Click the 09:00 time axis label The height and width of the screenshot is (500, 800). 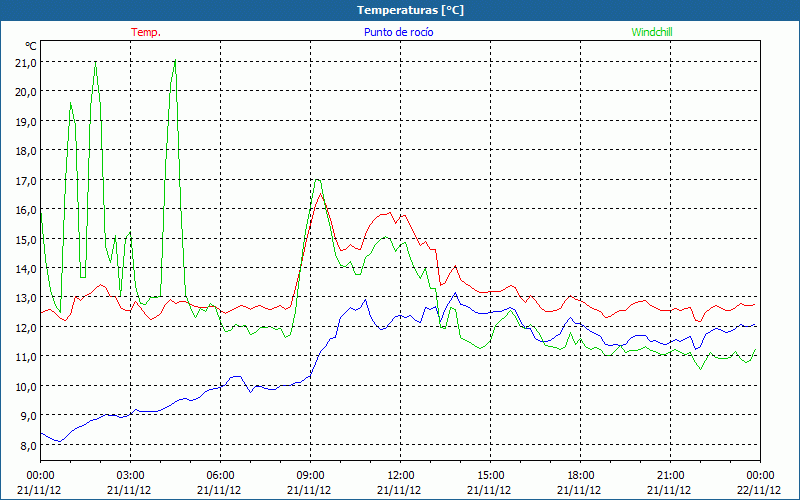(x=310, y=476)
